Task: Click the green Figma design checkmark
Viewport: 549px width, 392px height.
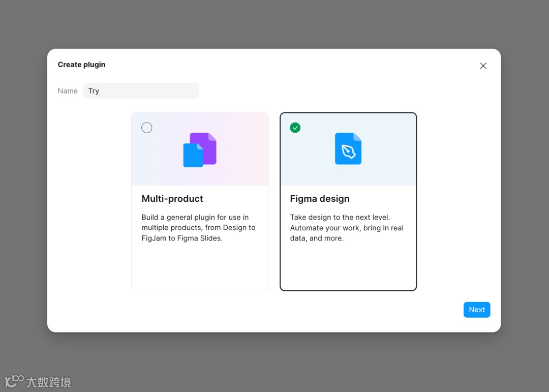Action: pyautogui.click(x=295, y=128)
